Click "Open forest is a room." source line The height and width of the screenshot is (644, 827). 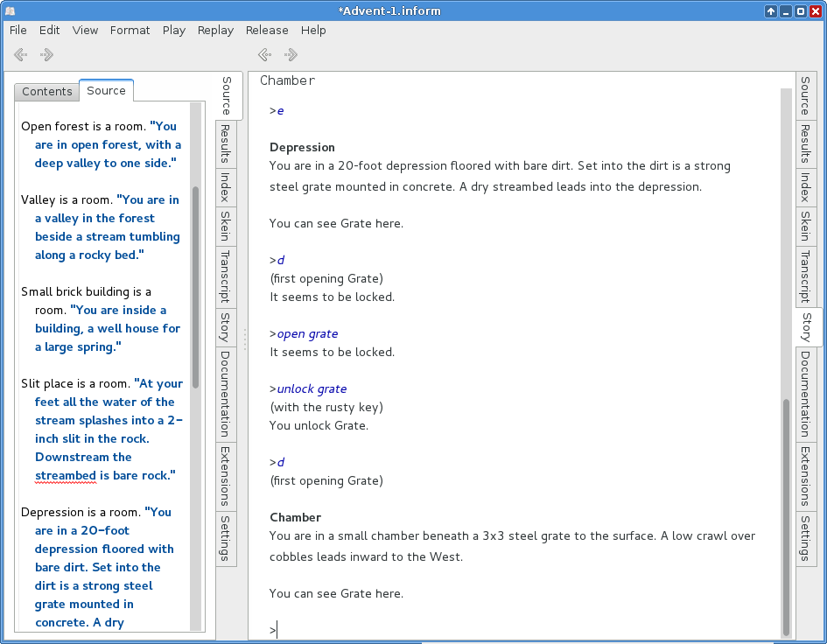click(83, 127)
